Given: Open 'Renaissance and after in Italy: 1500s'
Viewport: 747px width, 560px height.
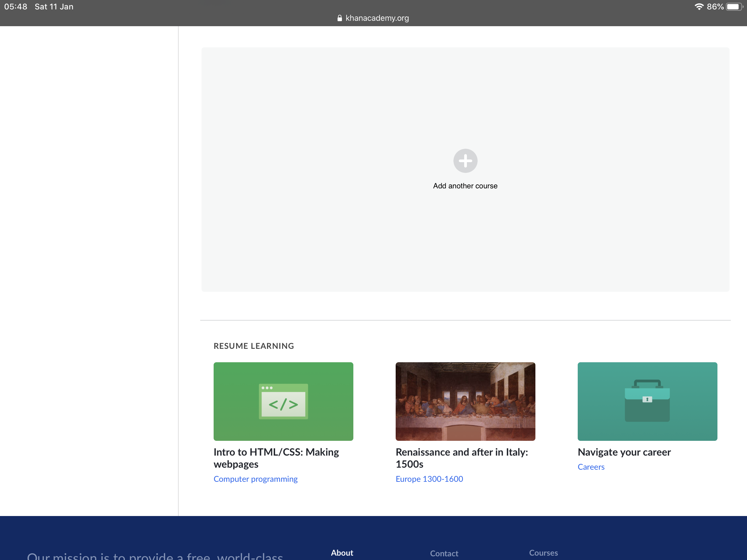Looking at the screenshot, I should coord(462,458).
